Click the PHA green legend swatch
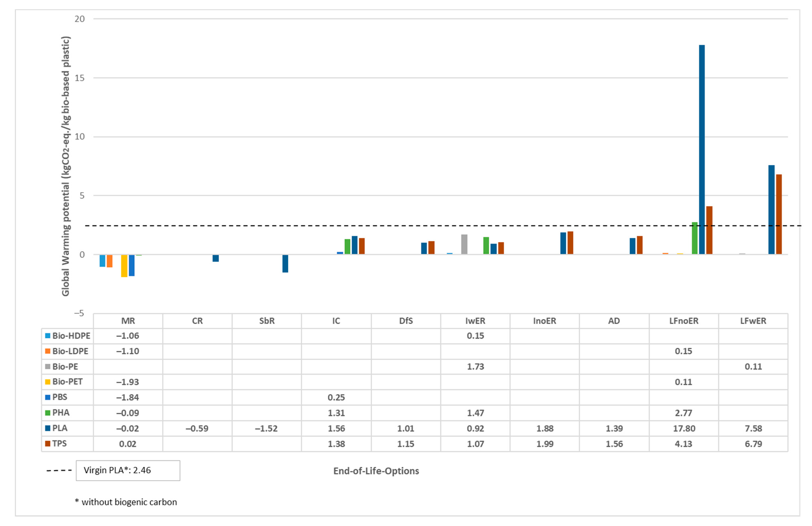 click(48, 413)
